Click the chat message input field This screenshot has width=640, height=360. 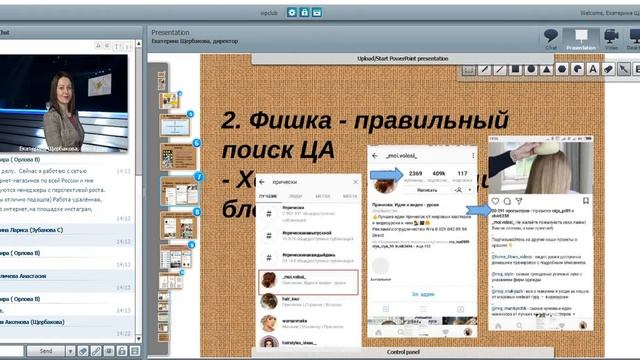12,351
